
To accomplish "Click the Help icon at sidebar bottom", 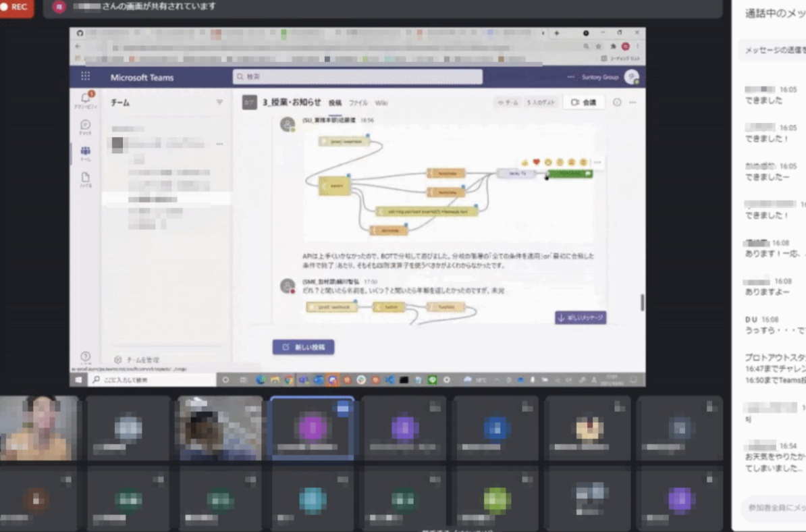I will point(85,356).
